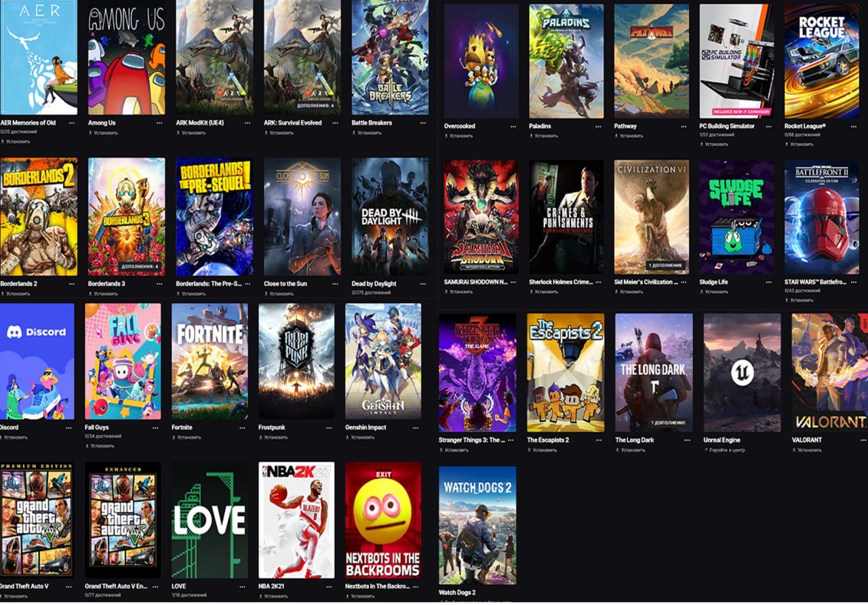Open the more menu for NBA 2K21

point(330,586)
